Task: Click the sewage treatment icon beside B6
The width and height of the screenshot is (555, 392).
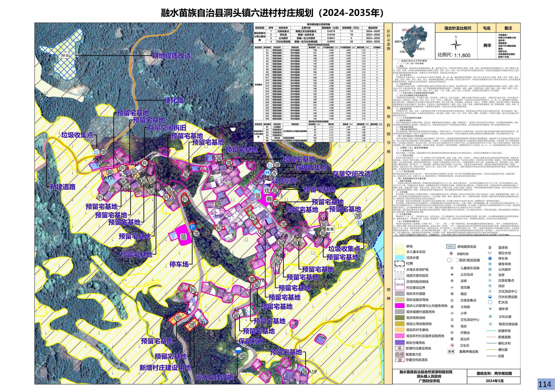Action: coord(238,350)
